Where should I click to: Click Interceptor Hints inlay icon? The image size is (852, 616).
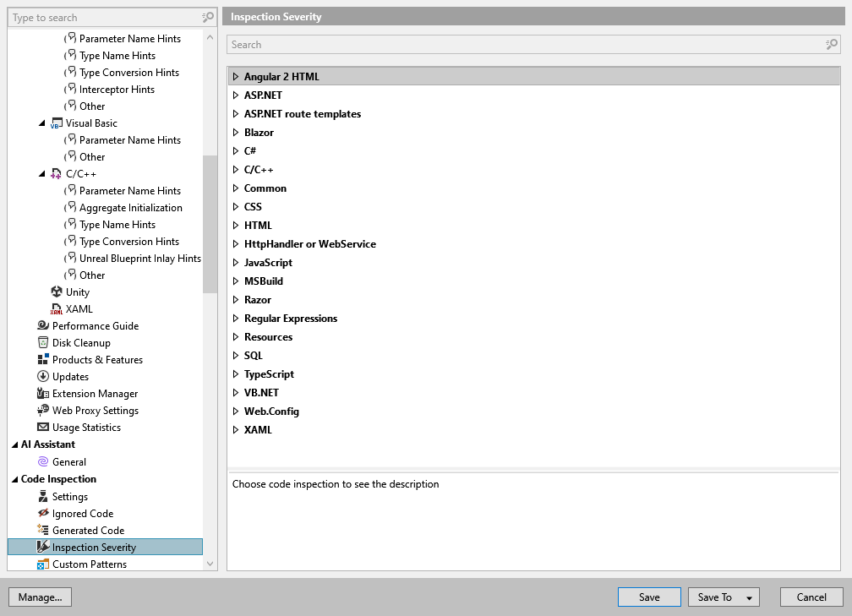click(70, 89)
